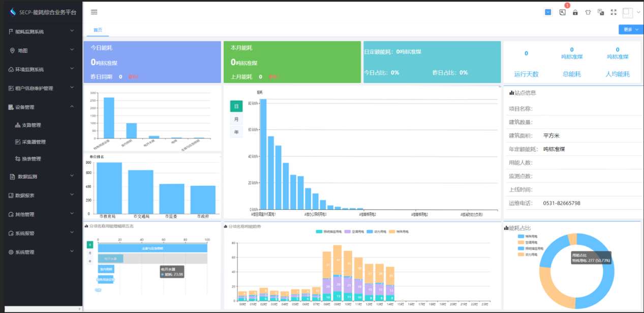Select 日 (day) toggle on energy chart
644x313 pixels.
(x=236, y=106)
